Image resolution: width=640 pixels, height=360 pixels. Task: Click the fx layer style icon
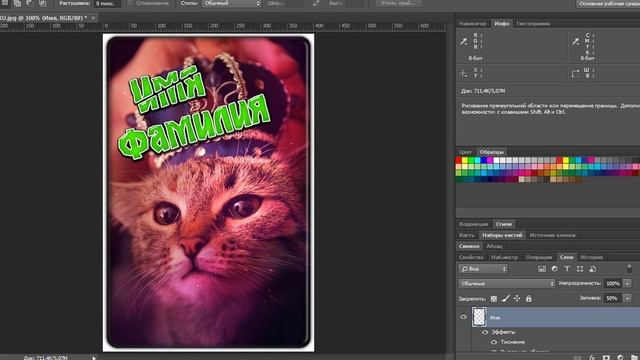[592, 357]
